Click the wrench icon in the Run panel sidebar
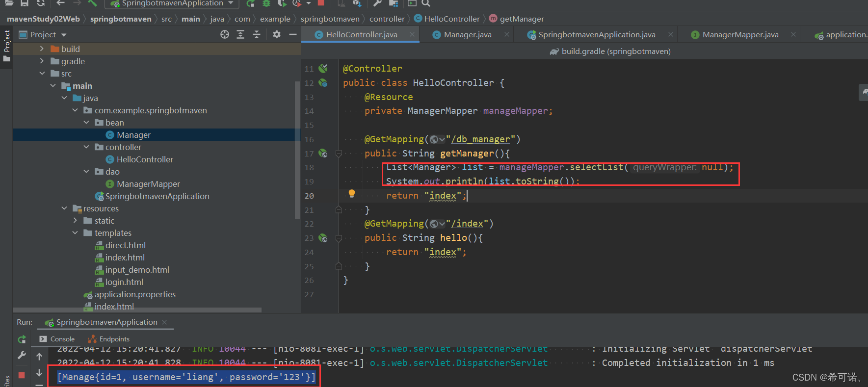 [x=22, y=355]
